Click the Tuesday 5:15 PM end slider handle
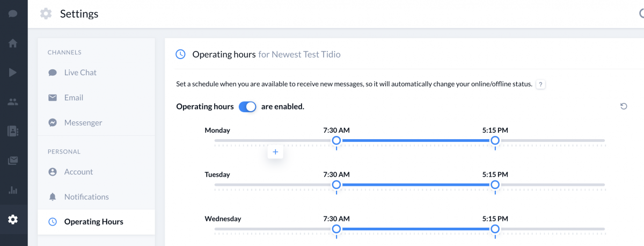 click(495, 185)
